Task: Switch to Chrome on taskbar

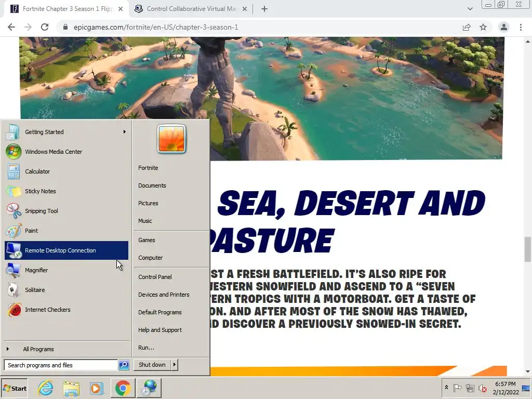Action: point(123,388)
